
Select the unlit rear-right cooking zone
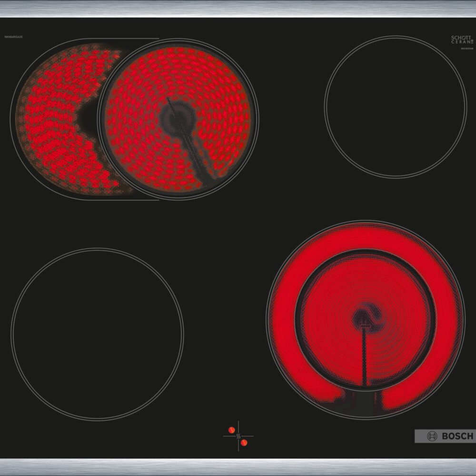pyautogui.click(x=395, y=107)
